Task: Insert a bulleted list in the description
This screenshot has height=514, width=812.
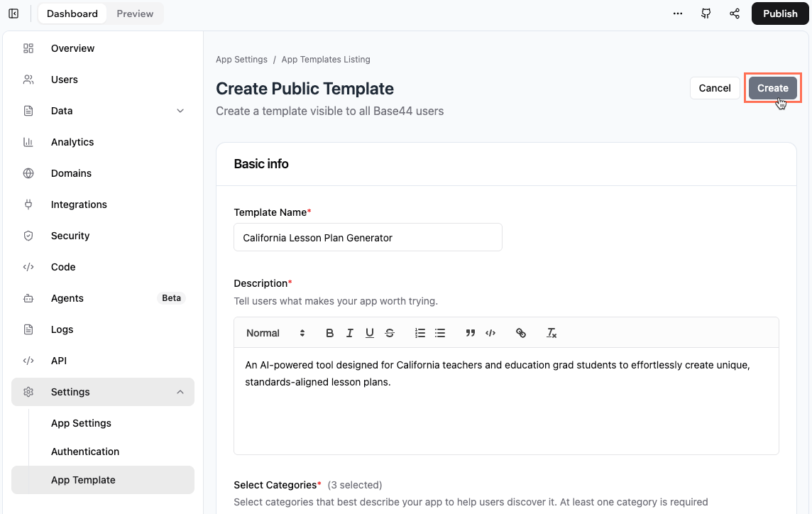Action: point(440,332)
